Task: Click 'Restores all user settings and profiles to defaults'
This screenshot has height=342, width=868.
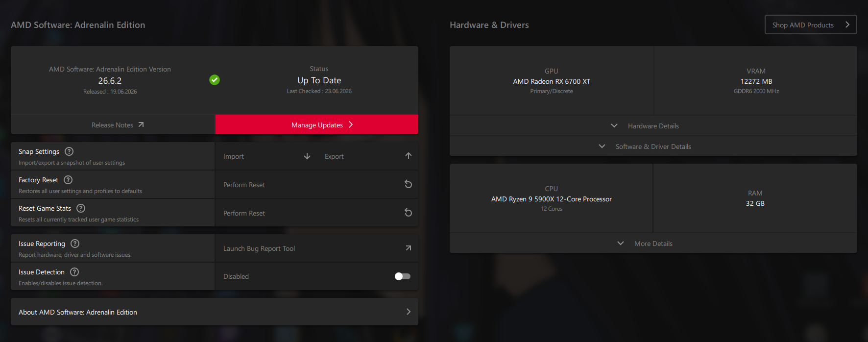Action: 80,191
